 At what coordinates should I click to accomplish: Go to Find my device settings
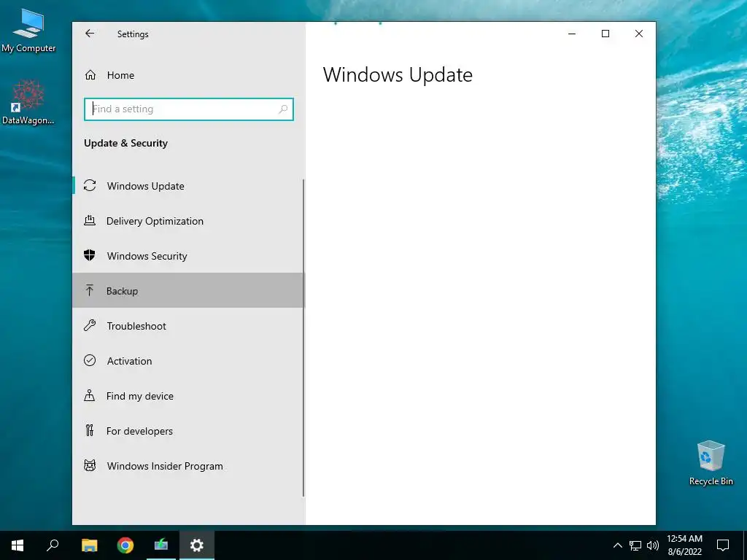click(x=188, y=396)
